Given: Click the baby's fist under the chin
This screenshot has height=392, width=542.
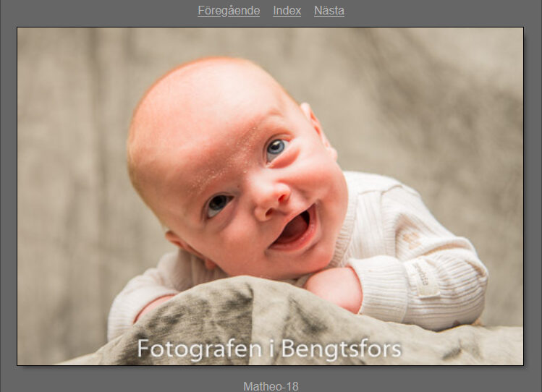Looking at the screenshot, I should point(335,287).
